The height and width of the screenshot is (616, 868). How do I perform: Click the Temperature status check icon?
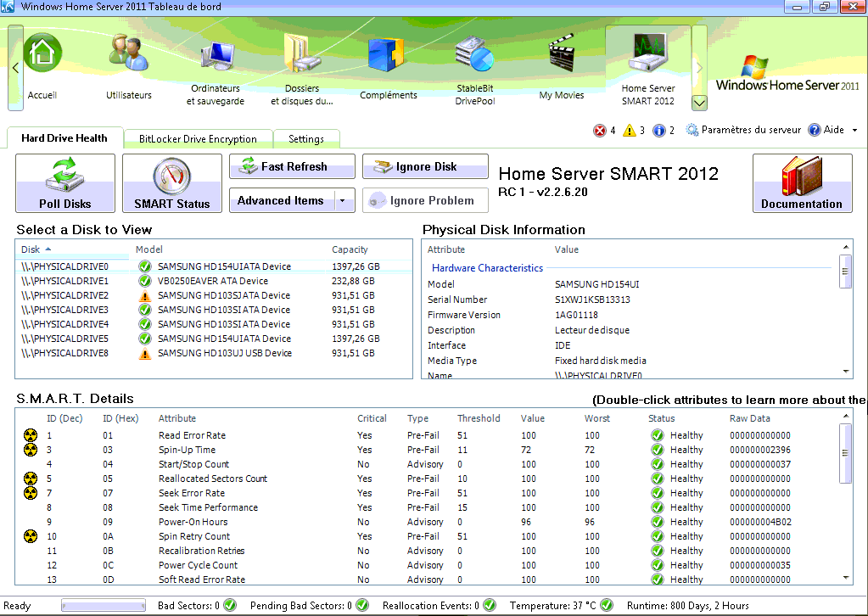607,606
